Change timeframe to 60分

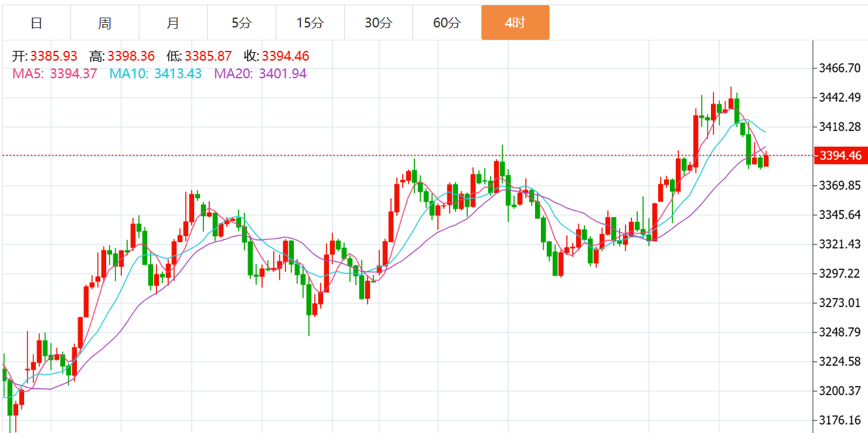[446, 23]
